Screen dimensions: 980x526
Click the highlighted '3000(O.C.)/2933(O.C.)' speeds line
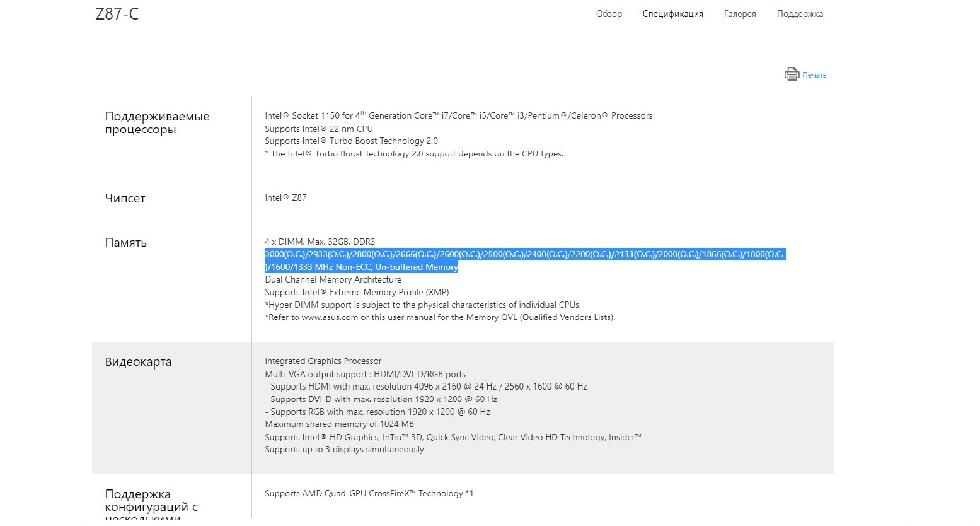click(x=525, y=254)
